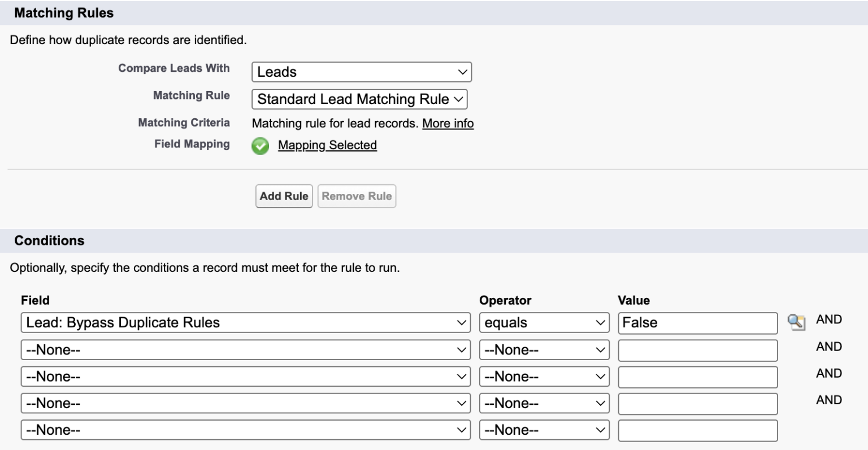Viewport: 868px width, 450px height.
Task: Open the lookup dialog for the Value field
Action: (x=798, y=322)
